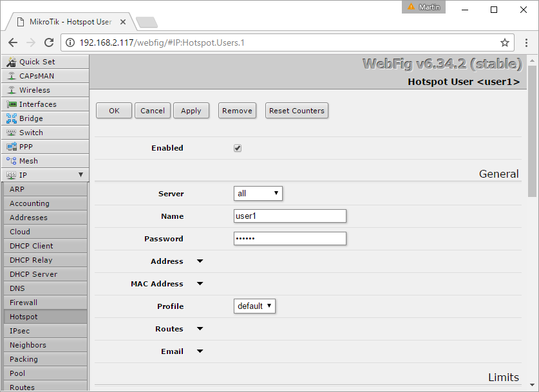539x392 pixels.
Task: Select Pool in the IP submenu
Action: (45, 373)
